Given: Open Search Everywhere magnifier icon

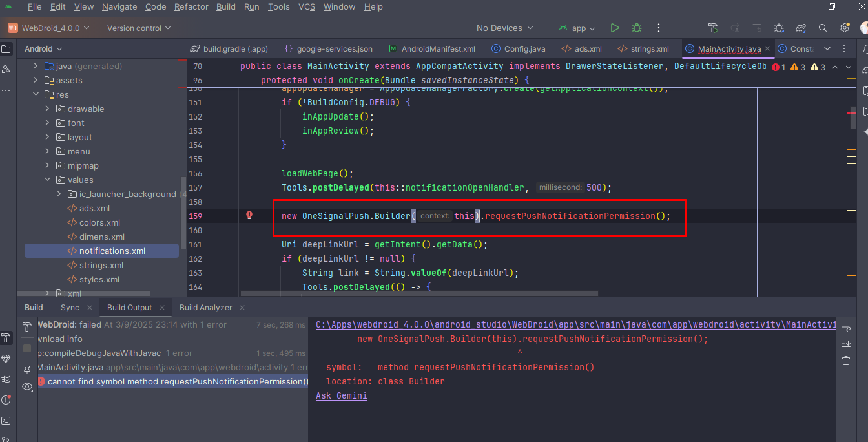Looking at the screenshot, I should pyautogui.click(x=823, y=28).
